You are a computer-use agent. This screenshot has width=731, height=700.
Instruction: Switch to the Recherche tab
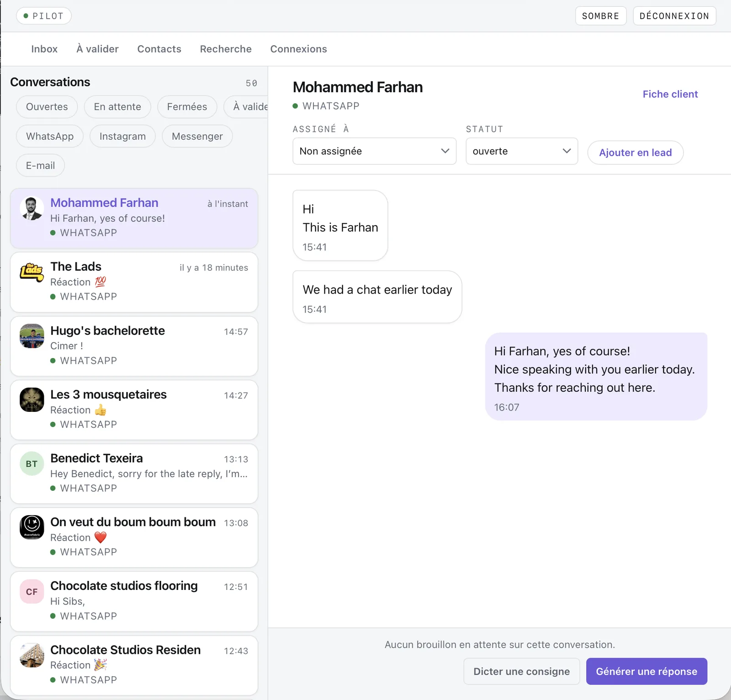click(x=226, y=49)
